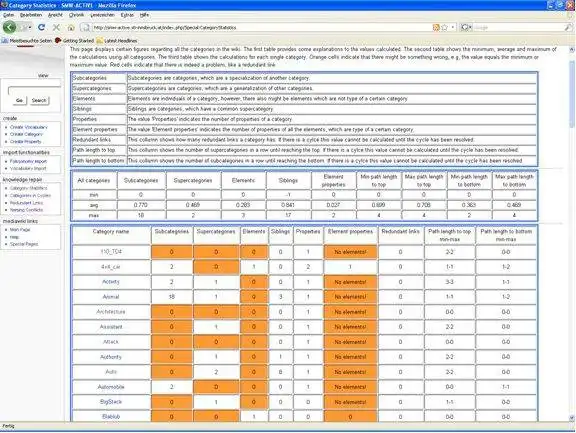
Task: Click the Go button in wiki search
Action: (19, 100)
